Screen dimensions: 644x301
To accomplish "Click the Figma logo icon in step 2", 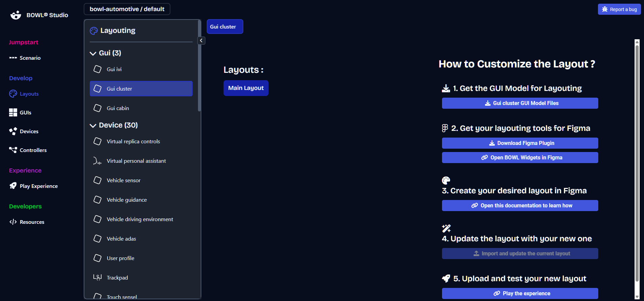I will (445, 128).
